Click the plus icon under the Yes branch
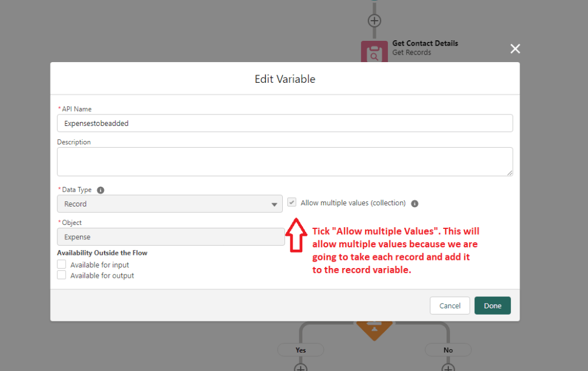This screenshot has width=588, height=371. [x=301, y=368]
